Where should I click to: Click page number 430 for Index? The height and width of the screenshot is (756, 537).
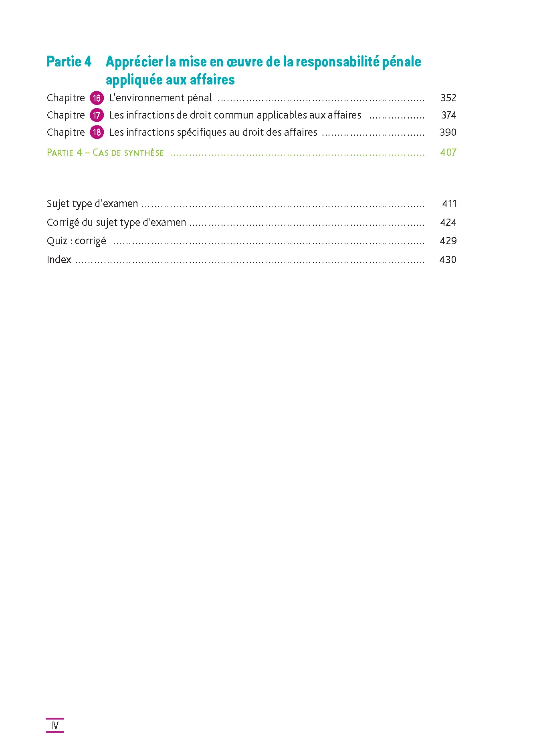coord(448,260)
